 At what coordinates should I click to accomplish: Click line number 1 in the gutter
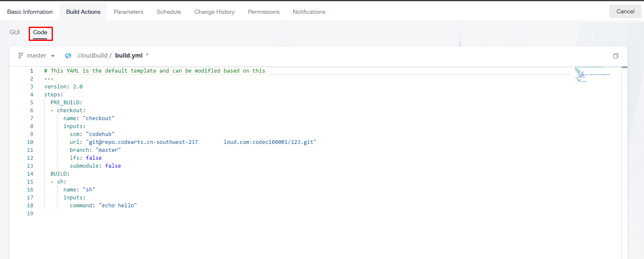(x=31, y=71)
